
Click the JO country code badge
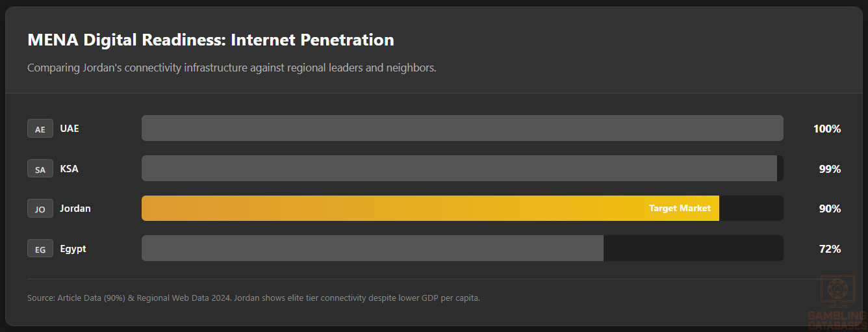coord(40,209)
